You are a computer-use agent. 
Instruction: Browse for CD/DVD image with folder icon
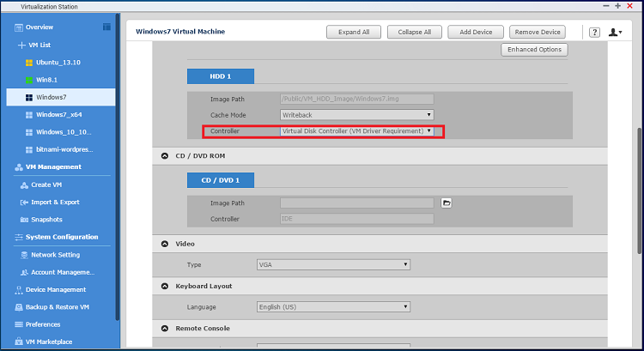click(x=447, y=203)
